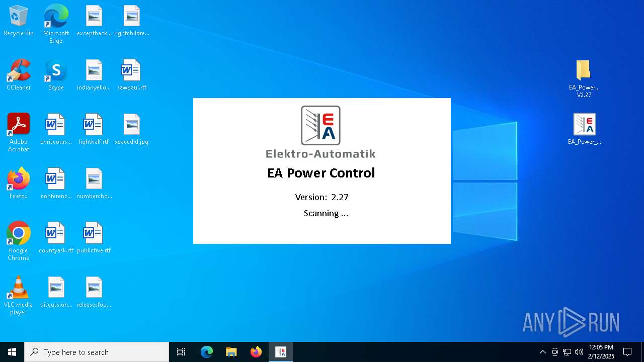Open the EA_Power V2.27 folder
The width and height of the screenshot is (644, 362).
[584, 78]
